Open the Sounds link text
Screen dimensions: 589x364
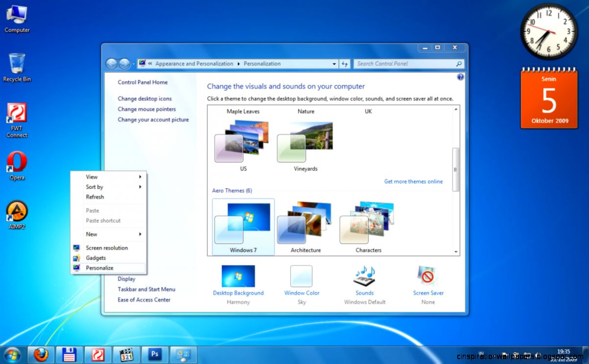coord(364,293)
